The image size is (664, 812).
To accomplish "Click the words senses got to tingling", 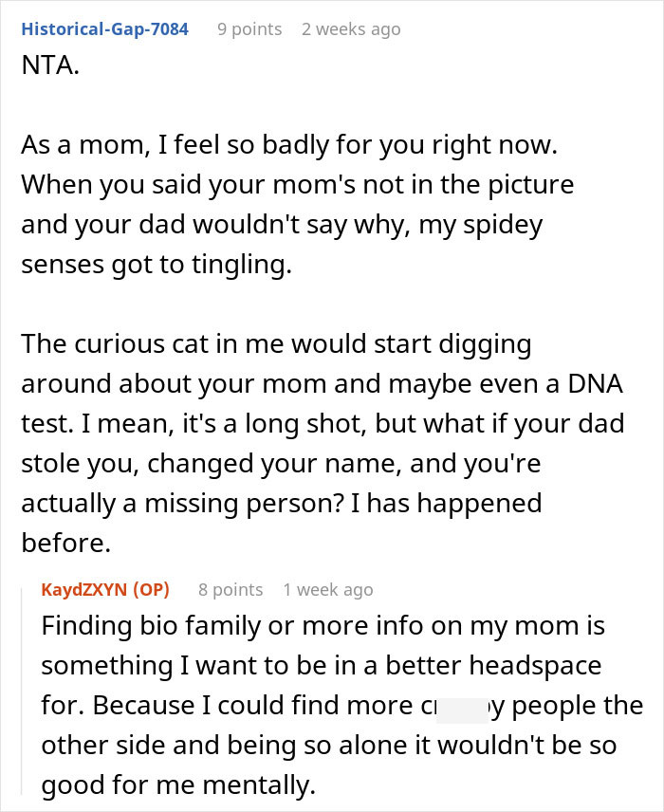I will click(157, 266).
